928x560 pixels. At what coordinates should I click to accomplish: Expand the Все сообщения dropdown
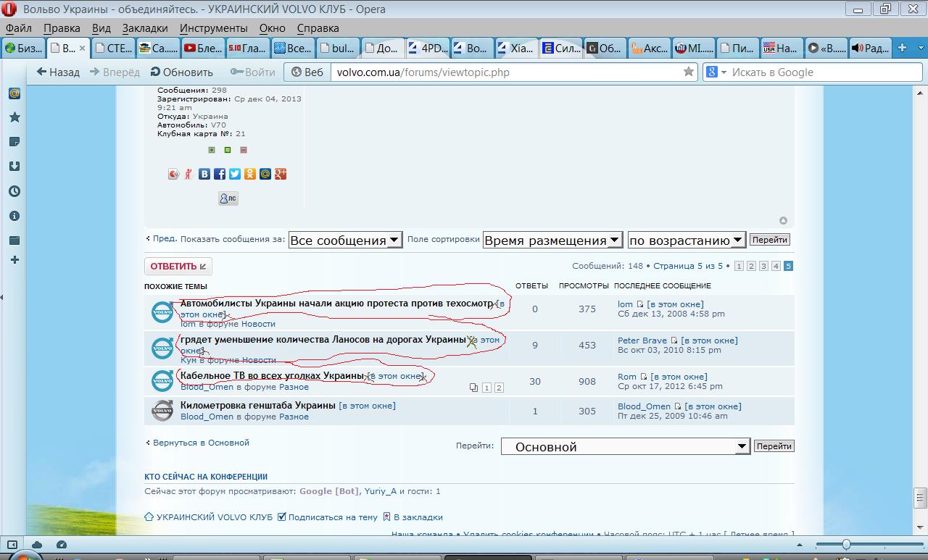pyautogui.click(x=345, y=240)
